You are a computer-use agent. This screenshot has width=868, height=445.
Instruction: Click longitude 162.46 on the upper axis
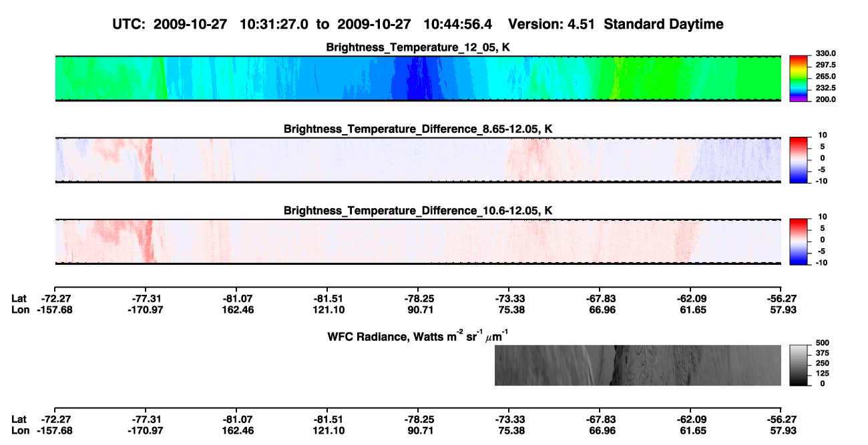pos(237,310)
